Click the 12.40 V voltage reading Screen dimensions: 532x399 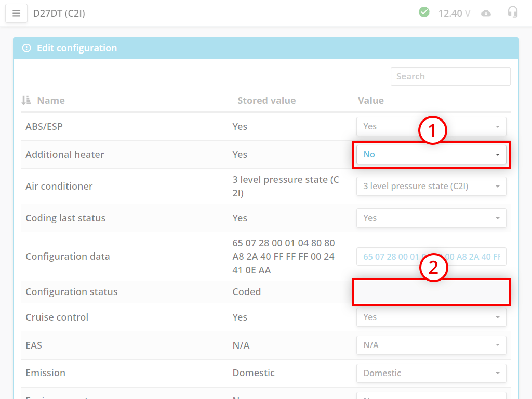(454, 14)
